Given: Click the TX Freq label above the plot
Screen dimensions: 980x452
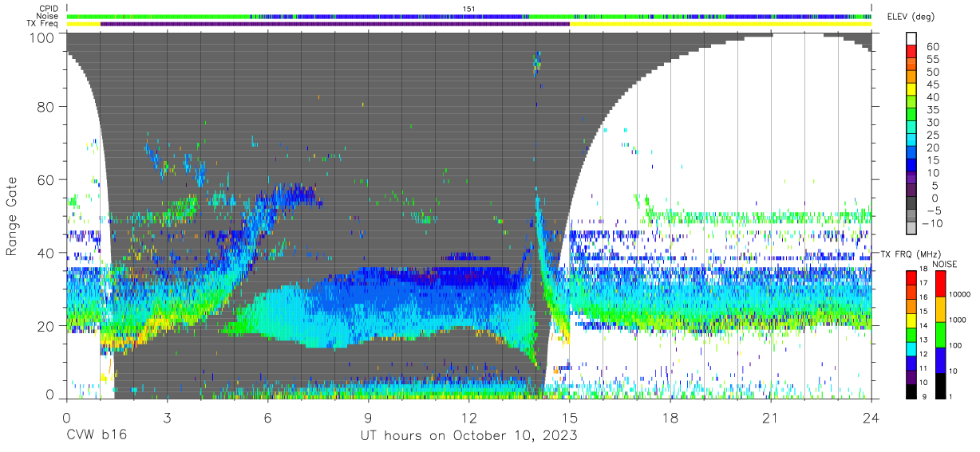Looking at the screenshot, I should [44, 24].
